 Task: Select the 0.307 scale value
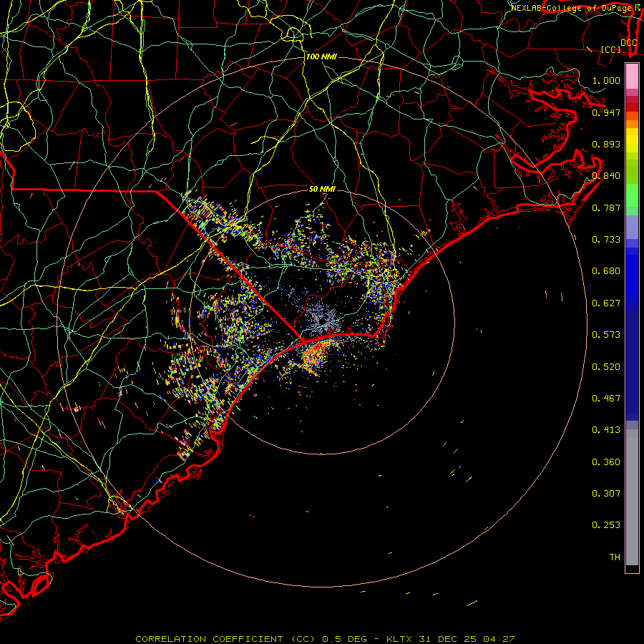tap(606, 494)
